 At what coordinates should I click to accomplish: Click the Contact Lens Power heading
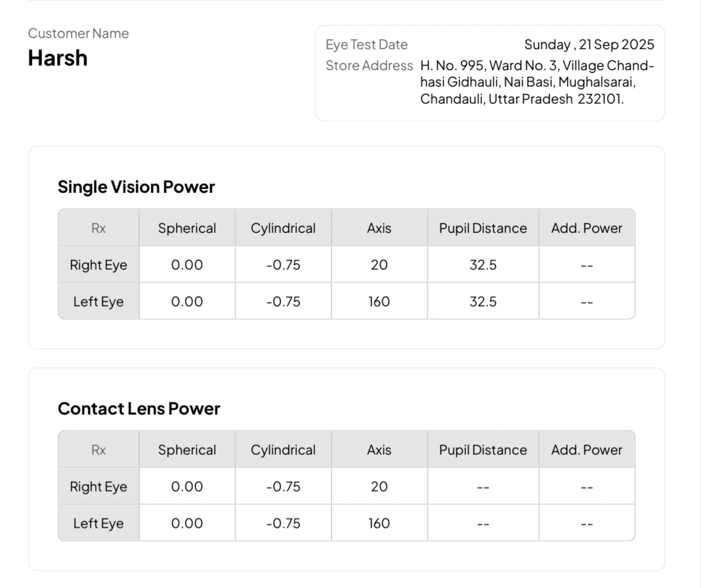(x=139, y=409)
